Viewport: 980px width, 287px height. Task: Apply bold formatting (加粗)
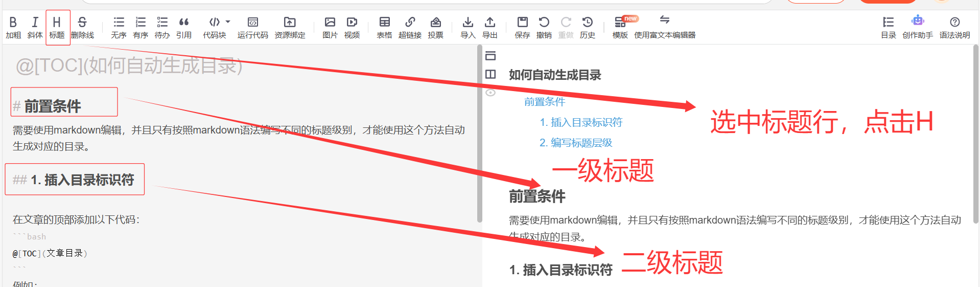coord(13,28)
